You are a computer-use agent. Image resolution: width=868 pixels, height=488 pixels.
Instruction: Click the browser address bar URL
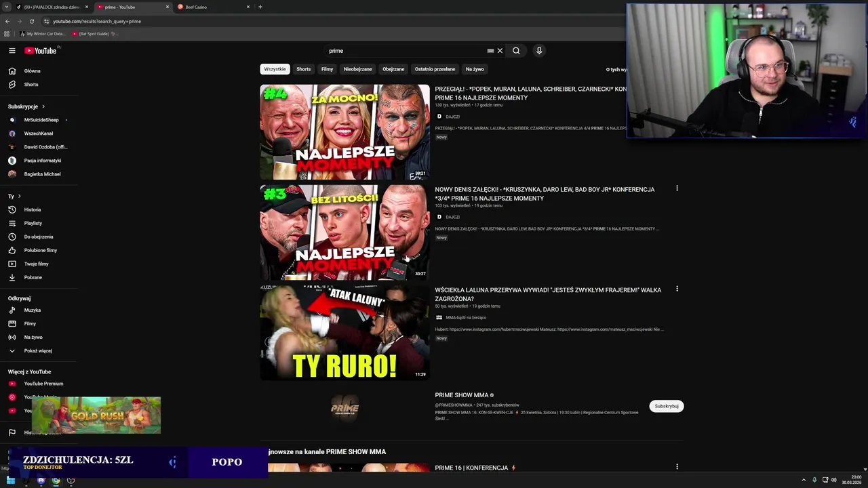(x=97, y=21)
